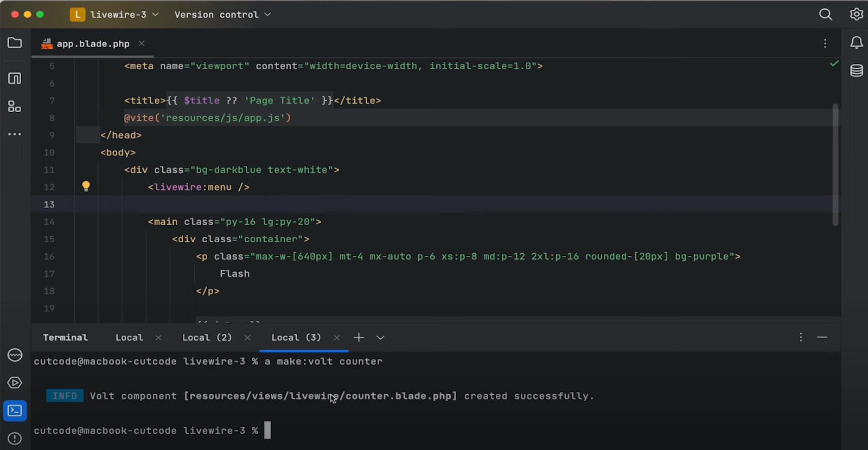
Task: Click the livewire-3 project badge icon
Action: tap(78, 15)
